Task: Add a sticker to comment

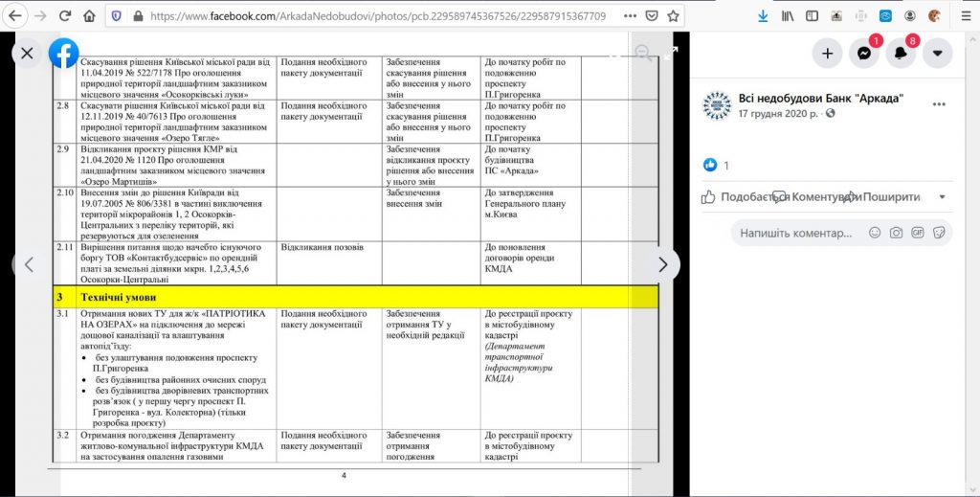Action: pos(939,233)
